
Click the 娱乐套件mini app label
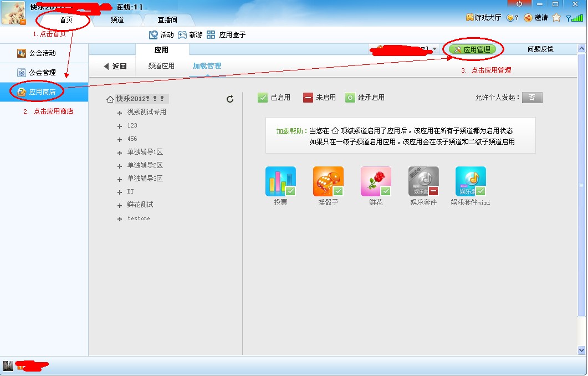(x=471, y=202)
